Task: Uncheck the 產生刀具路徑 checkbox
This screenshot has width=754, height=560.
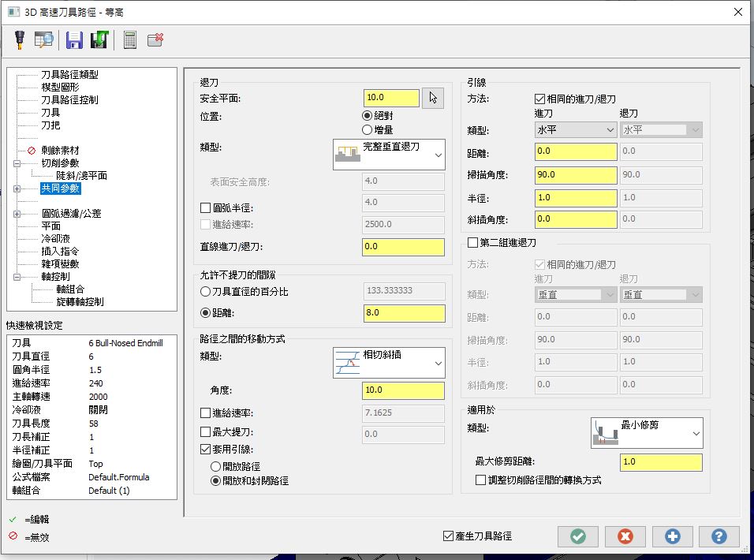Action: pos(449,536)
